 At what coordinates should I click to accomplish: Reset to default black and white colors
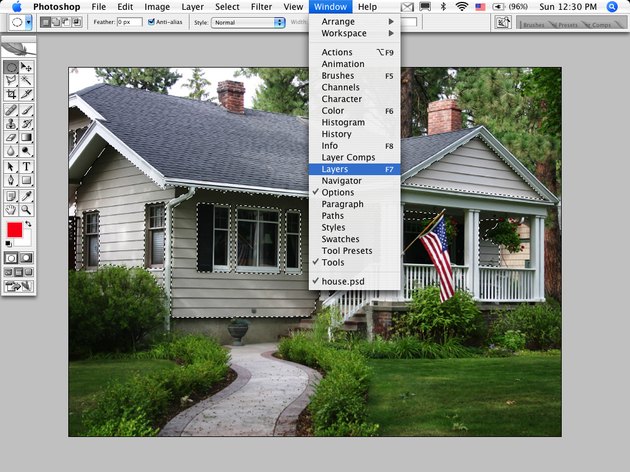[8, 243]
